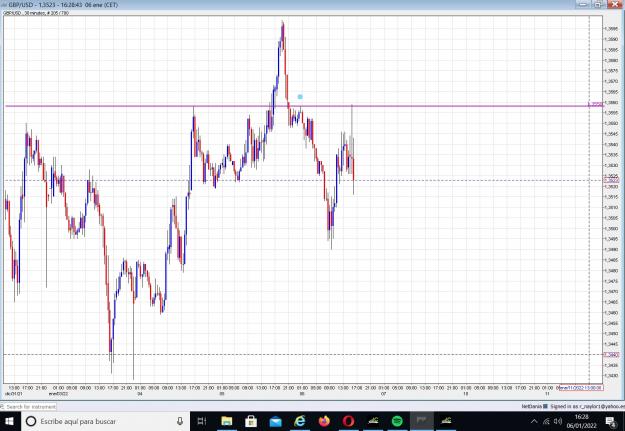This screenshot has width=625, height=431.
Task: Click the microphone icon in taskbar search
Action: [180, 421]
